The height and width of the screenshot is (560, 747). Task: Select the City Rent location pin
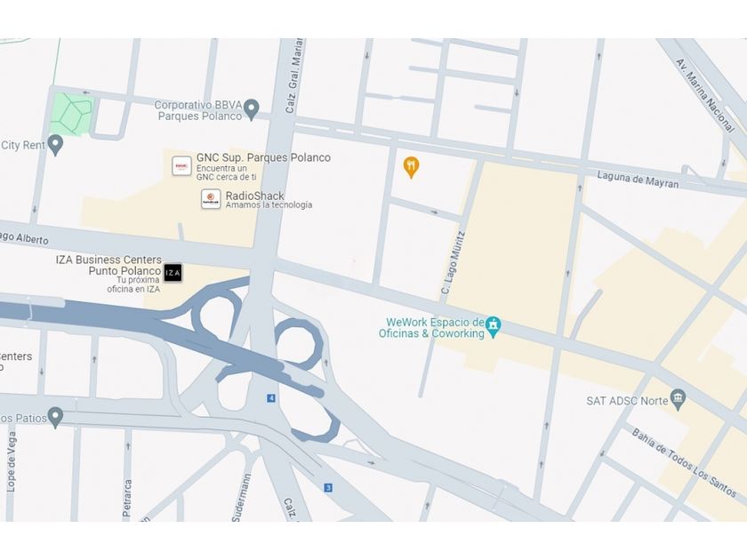coord(56,145)
